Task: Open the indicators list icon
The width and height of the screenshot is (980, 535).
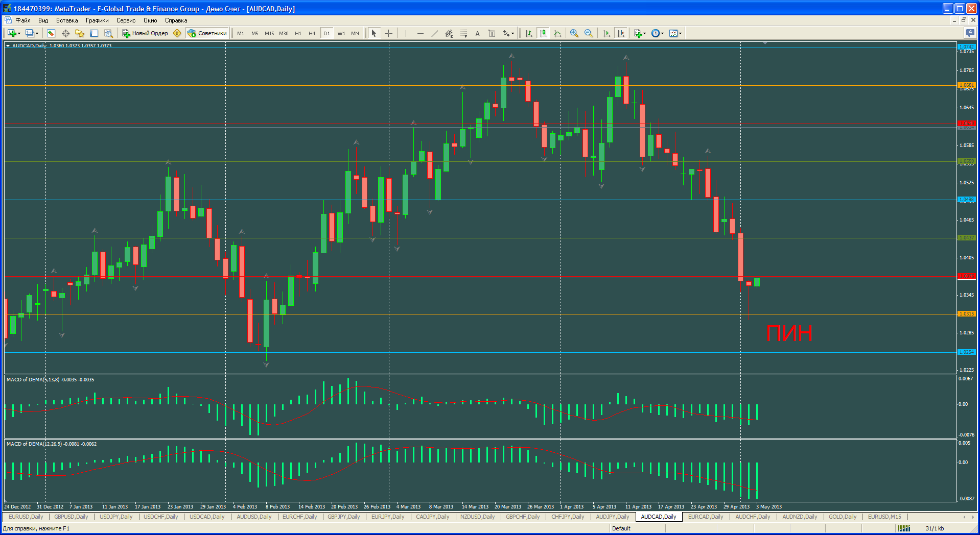Action: point(638,33)
